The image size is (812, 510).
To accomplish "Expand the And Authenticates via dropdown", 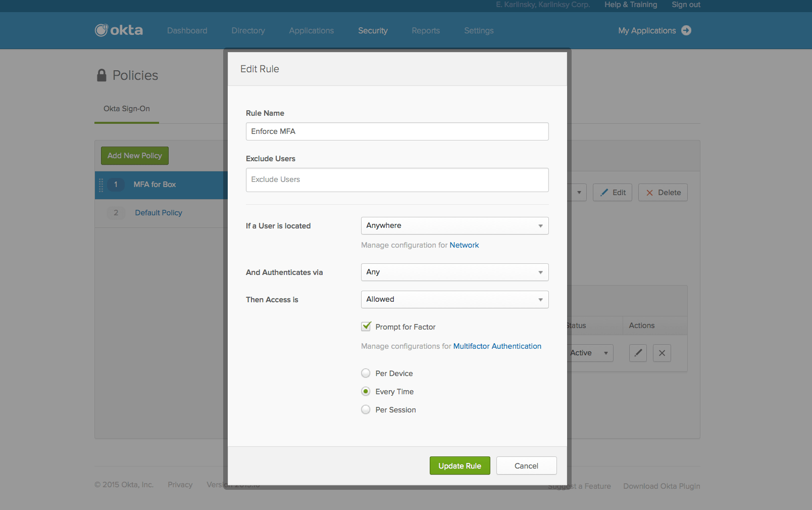I will [x=454, y=272].
